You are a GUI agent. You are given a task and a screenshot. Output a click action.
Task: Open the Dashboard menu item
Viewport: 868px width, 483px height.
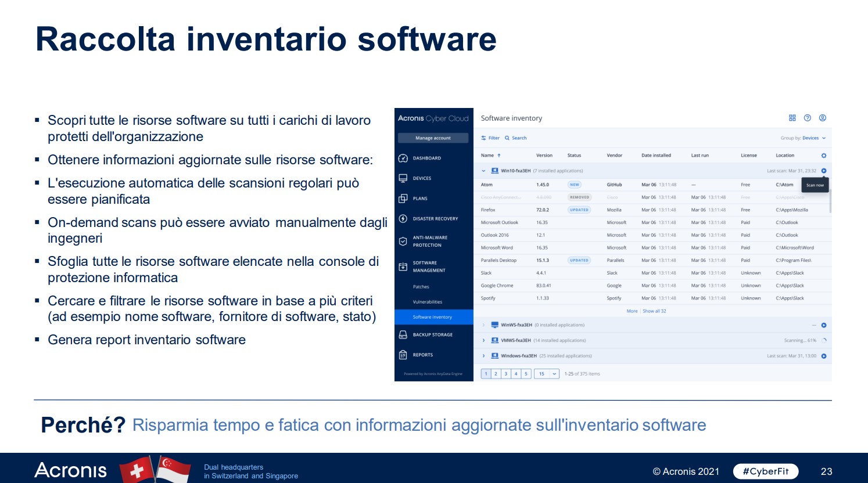(427, 158)
